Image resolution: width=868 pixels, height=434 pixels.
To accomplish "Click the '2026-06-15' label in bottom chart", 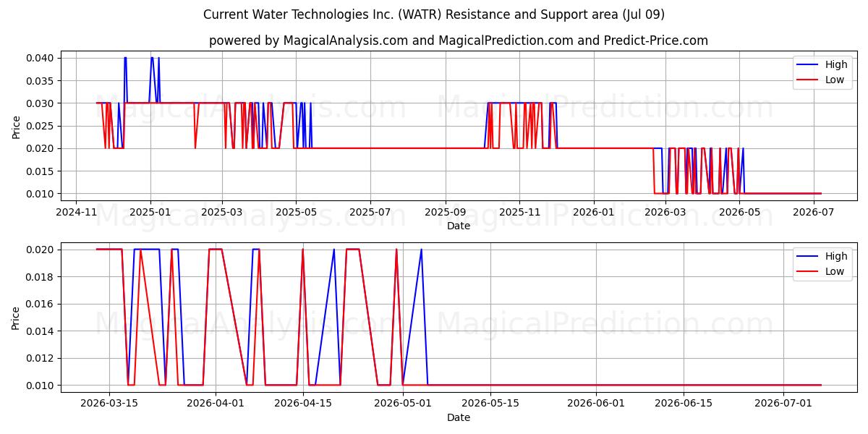I will point(684,404).
